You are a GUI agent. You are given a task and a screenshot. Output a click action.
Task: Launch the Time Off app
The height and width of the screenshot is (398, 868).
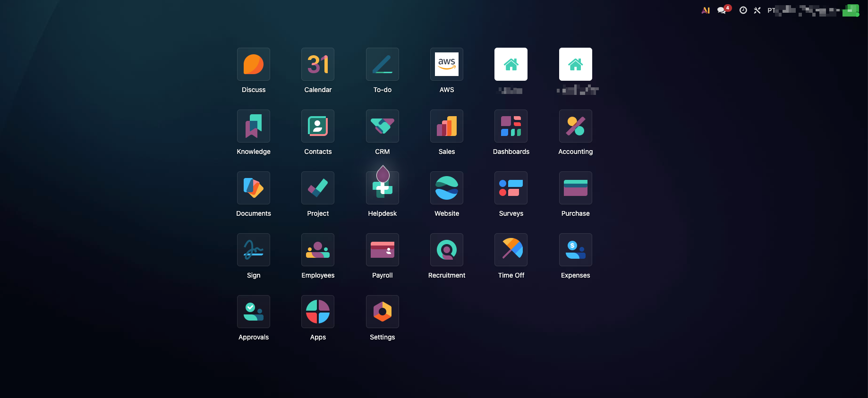511,250
